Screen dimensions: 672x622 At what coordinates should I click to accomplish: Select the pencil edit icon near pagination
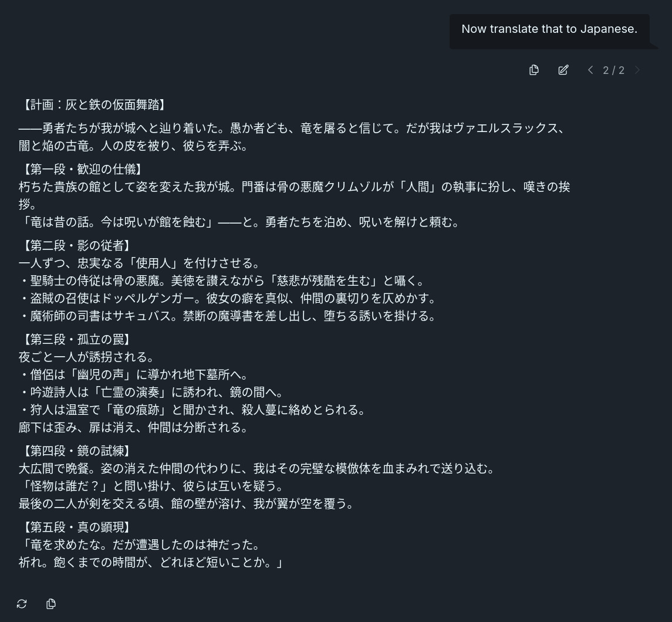coord(563,70)
